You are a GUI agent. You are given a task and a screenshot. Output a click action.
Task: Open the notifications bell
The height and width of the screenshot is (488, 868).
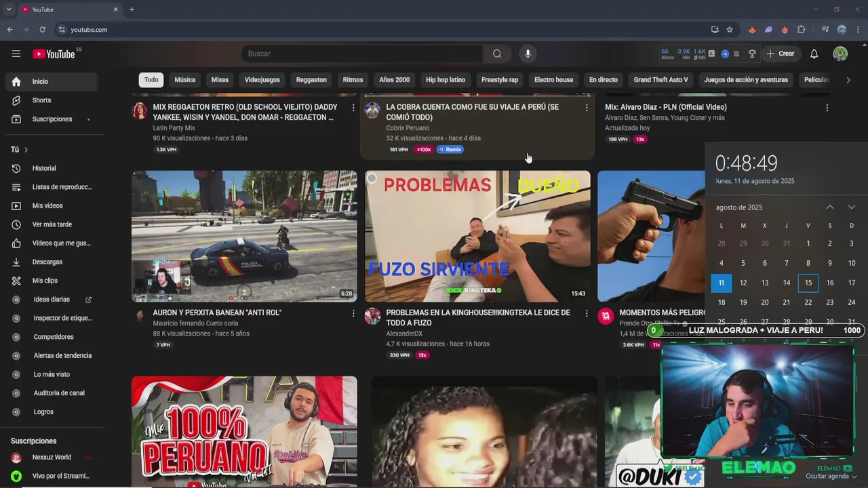pos(814,54)
